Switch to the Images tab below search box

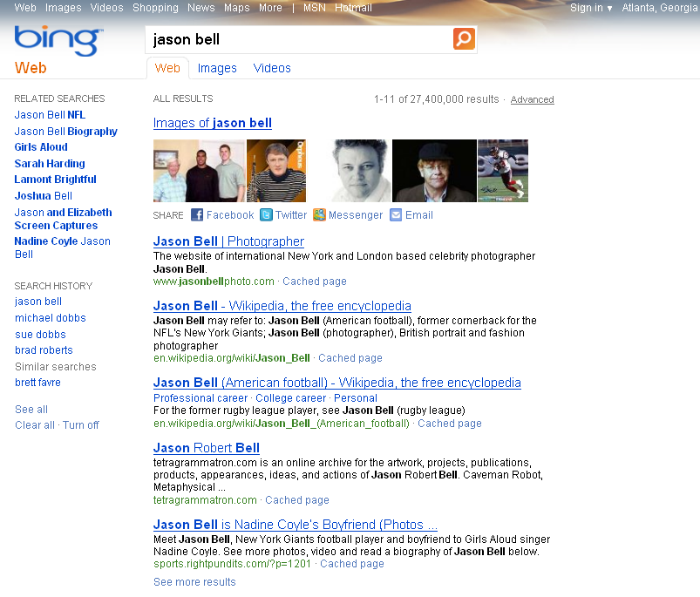tap(217, 68)
